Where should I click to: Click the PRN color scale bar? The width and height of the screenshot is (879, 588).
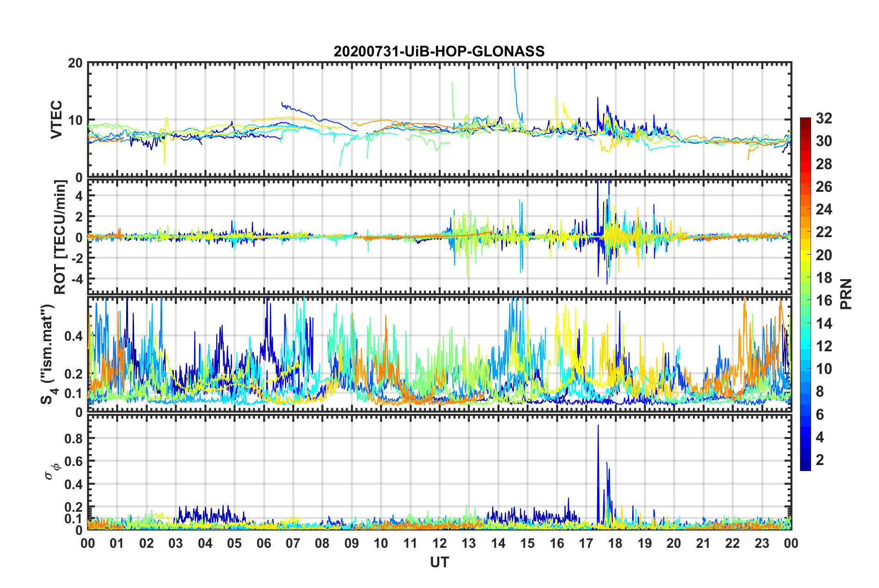pos(805,294)
